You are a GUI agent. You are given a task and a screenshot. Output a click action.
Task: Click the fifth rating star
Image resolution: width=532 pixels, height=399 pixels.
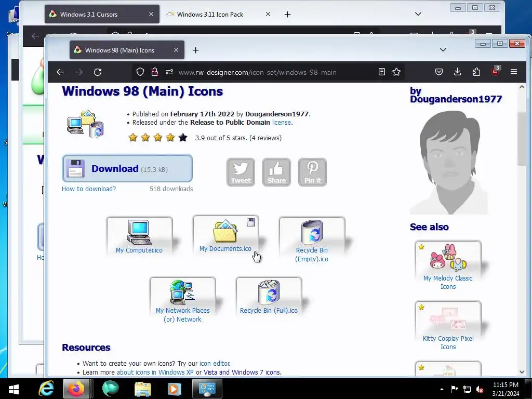tap(183, 137)
